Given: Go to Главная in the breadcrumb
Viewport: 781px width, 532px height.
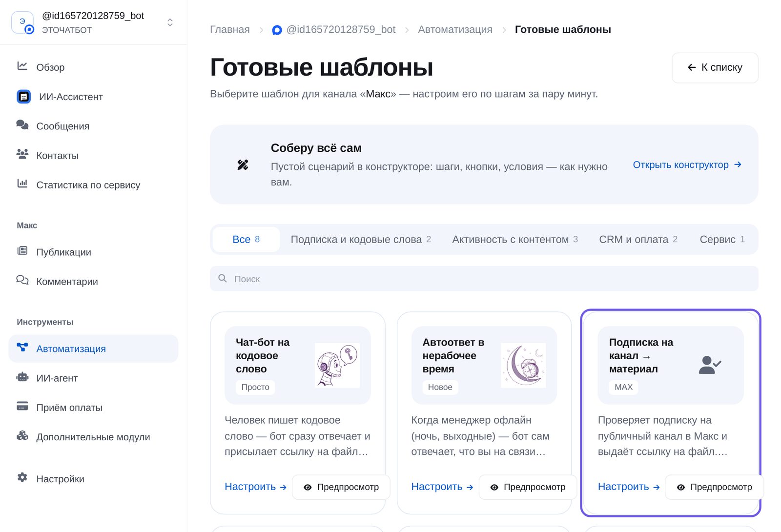Looking at the screenshot, I should 230,30.
